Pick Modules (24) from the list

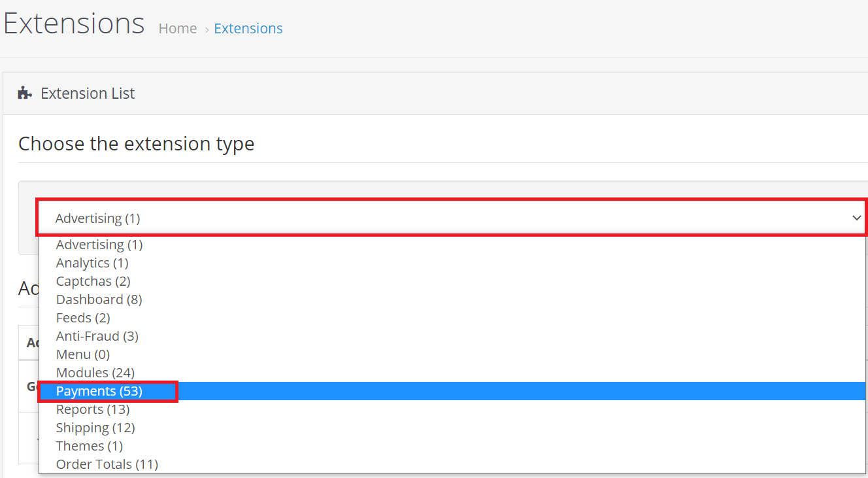(x=95, y=373)
